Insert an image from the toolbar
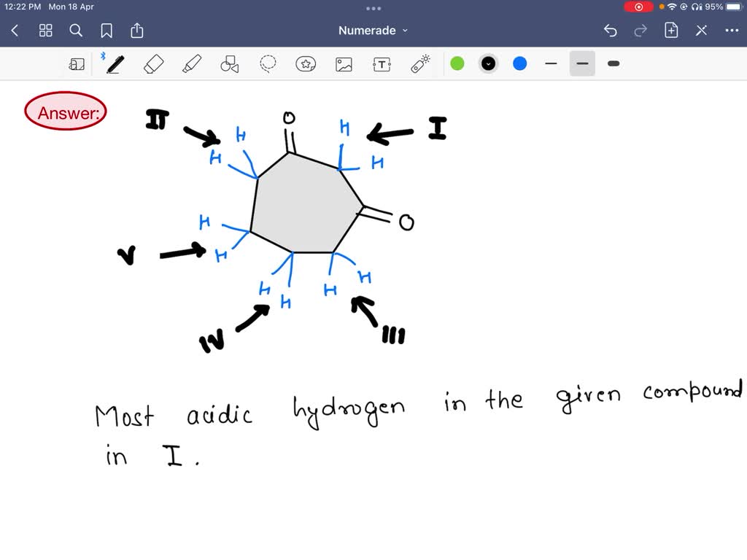747x560 pixels. (x=343, y=63)
